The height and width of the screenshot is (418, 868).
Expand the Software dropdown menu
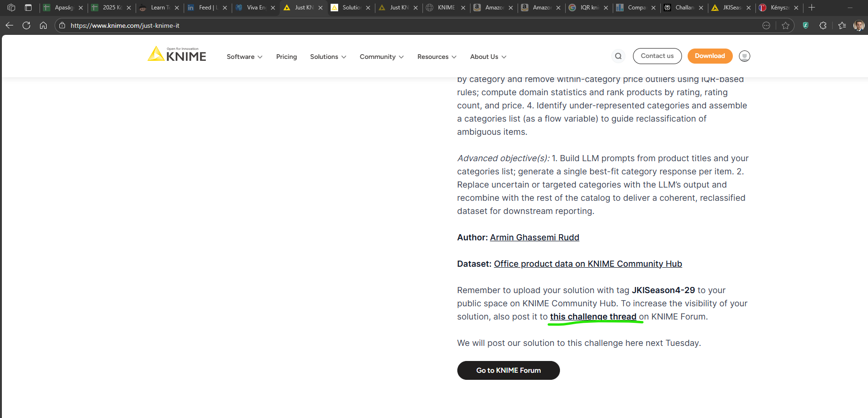click(x=244, y=57)
